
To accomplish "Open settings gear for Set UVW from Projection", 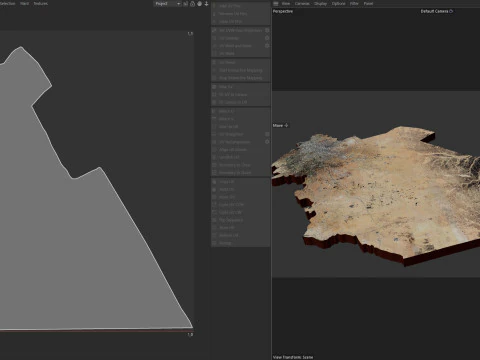I will [267, 30].
